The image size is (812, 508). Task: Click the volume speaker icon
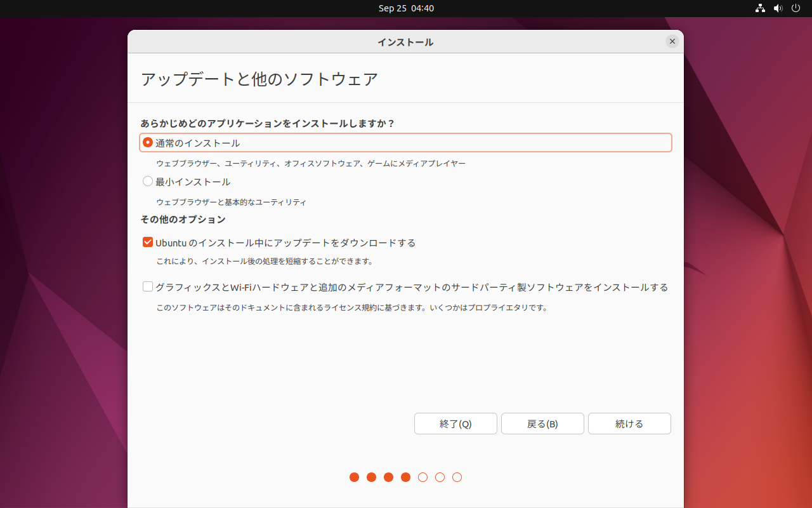tap(778, 8)
